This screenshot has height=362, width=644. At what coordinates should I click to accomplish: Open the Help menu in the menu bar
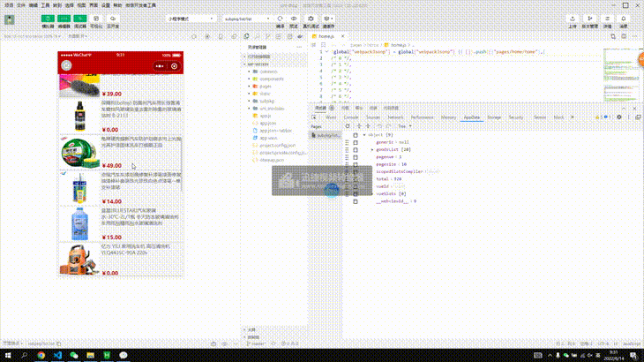click(117, 5)
